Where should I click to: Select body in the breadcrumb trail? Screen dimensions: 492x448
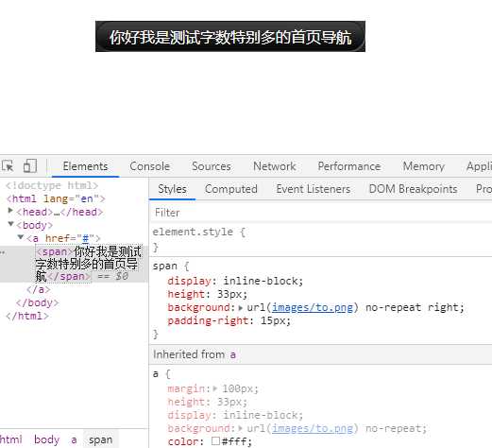(x=46, y=439)
